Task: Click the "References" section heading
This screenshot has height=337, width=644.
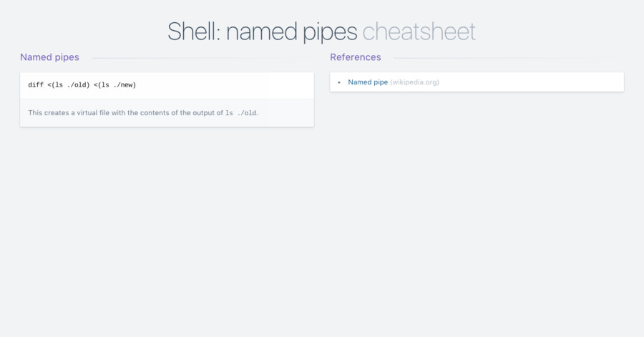Action: [x=355, y=57]
